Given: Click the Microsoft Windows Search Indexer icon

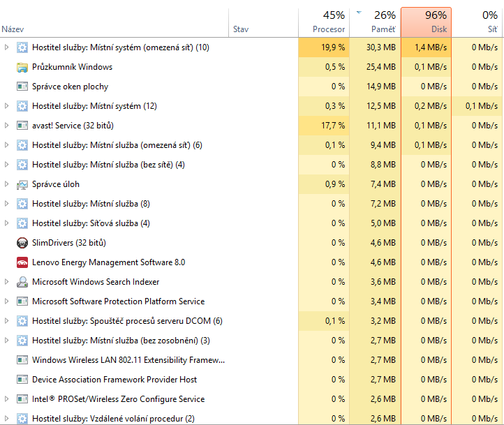Looking at the screenshot, I should (x=22, y=282).
